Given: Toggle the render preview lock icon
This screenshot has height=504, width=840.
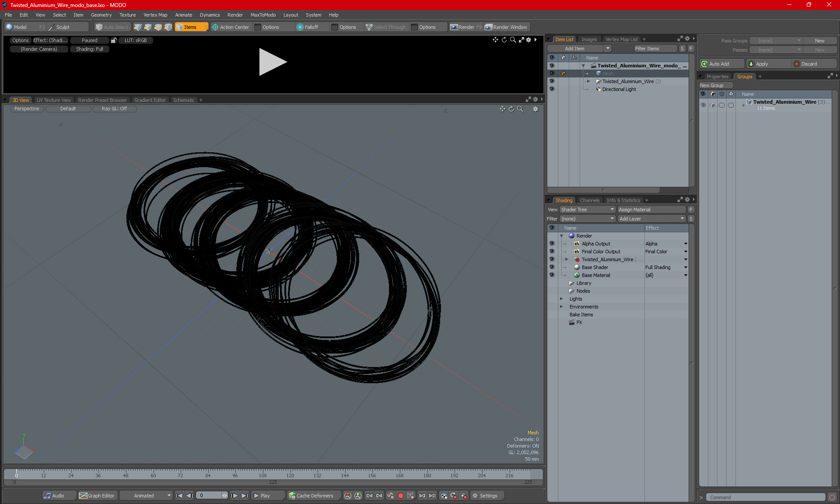Looking at the screenshot, I should point(114,40).
